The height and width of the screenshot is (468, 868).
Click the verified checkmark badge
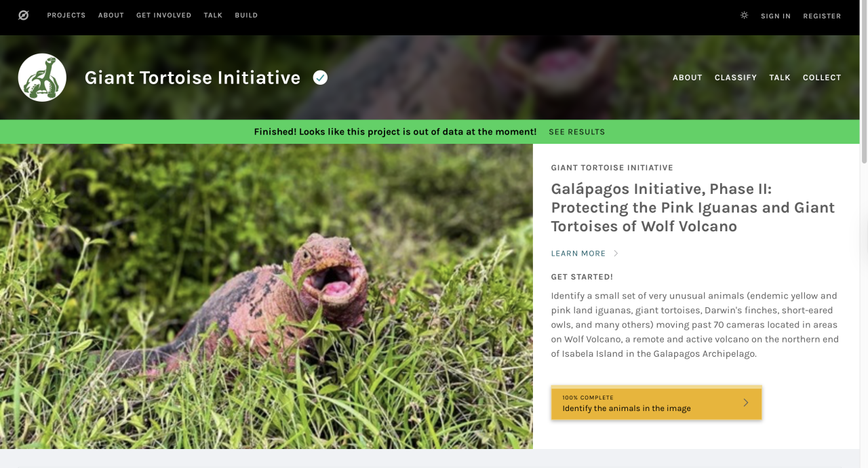pos(320,77)
